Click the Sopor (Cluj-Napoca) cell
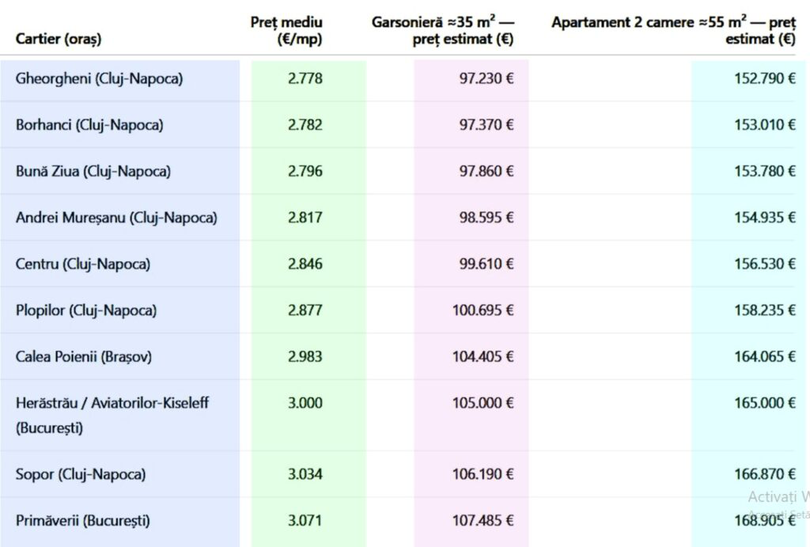This screenshot has height=547, width=810. click(x=80, y=474)
